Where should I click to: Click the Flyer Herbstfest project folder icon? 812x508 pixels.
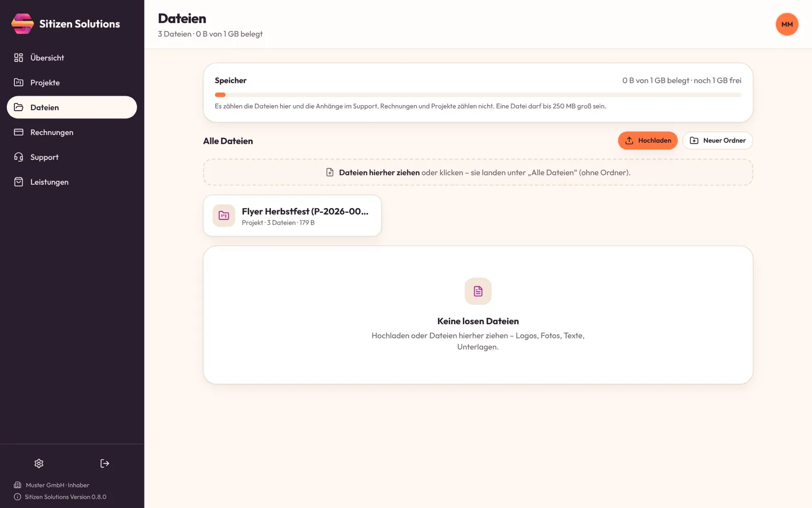click(x=224, y=215)
